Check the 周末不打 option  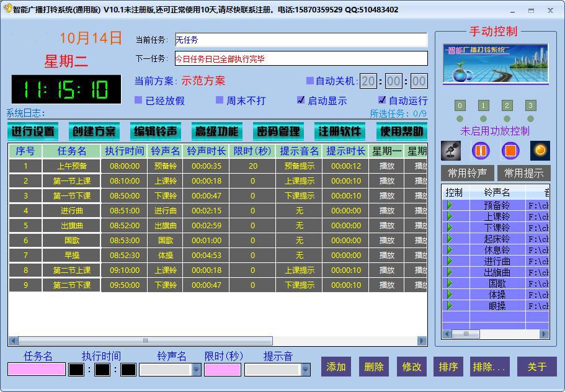[x=220, y=100]
